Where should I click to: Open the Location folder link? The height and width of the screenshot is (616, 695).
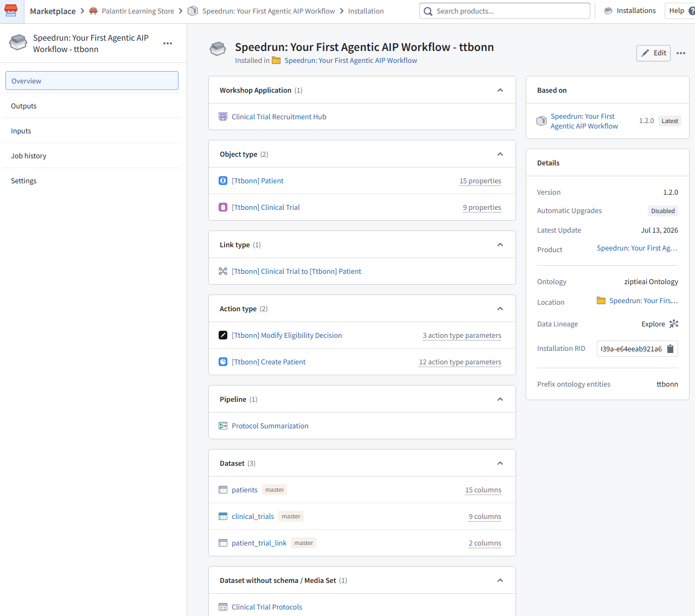click(x=643, y=300)
